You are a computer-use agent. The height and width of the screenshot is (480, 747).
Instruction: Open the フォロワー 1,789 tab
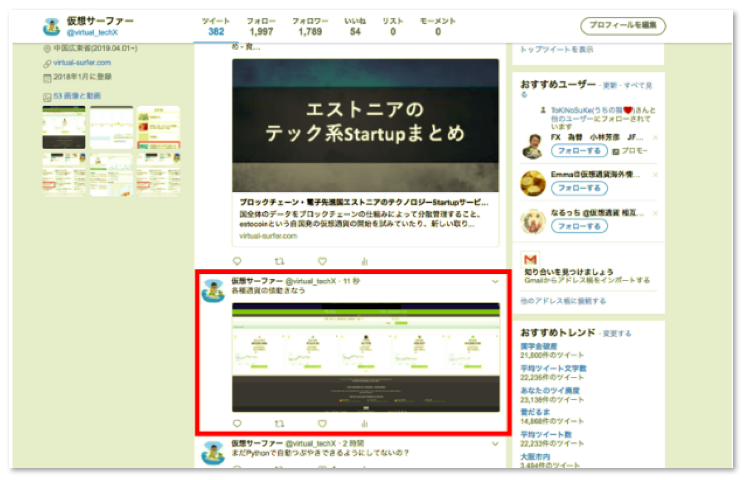tap(310, 27)
